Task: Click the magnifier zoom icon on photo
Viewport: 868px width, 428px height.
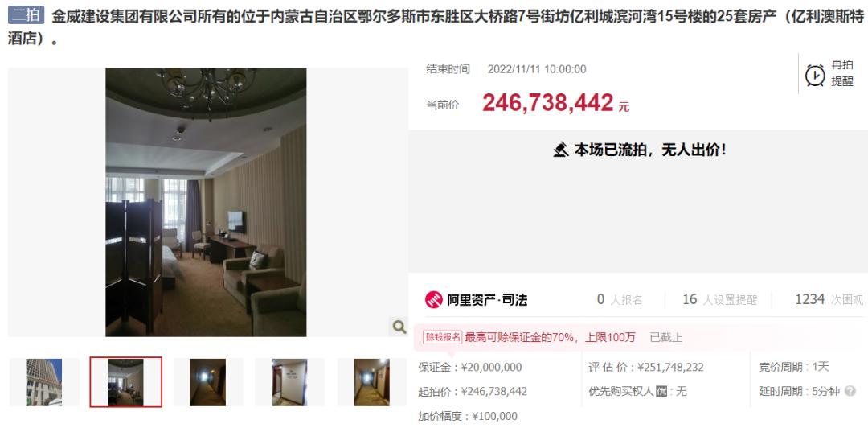Action: (399, 327)
